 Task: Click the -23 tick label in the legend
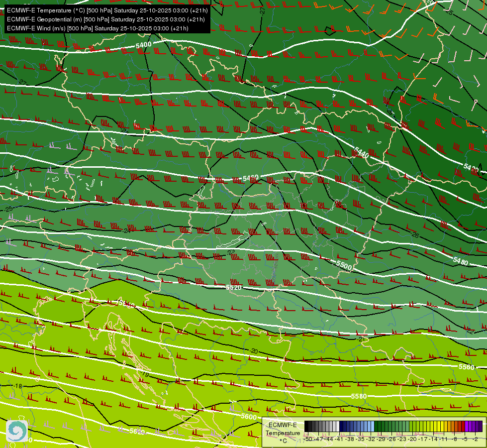[402, 439]
